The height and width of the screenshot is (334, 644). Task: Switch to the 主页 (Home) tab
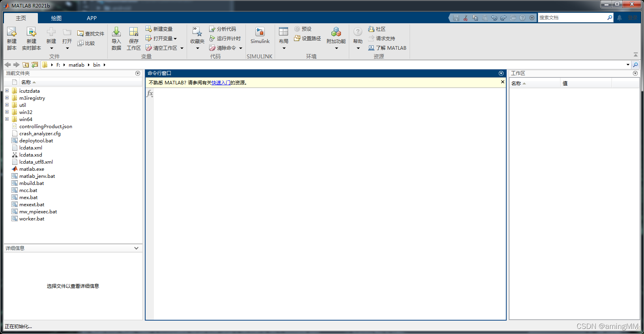tap(21, 18)
